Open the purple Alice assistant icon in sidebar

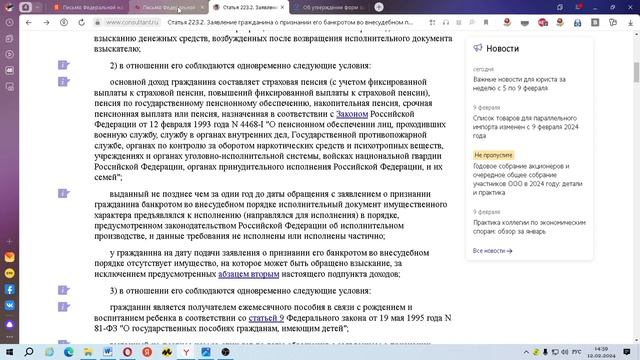[x=9, y=324]
